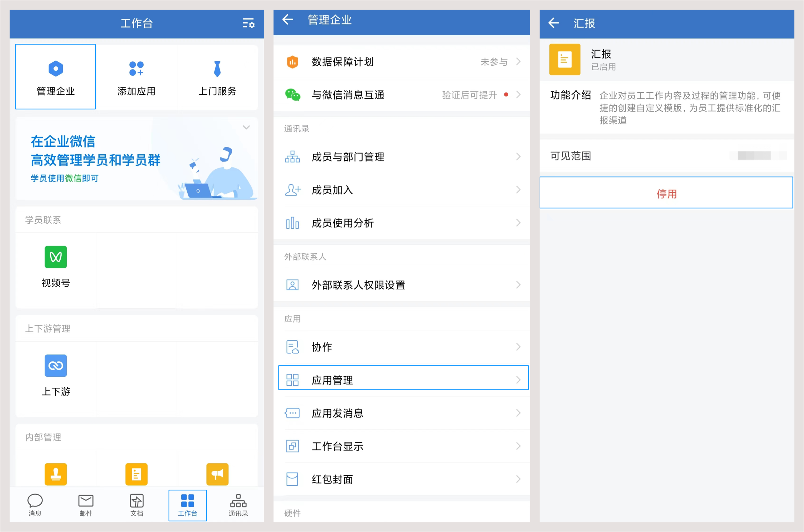Screen dimensions: 804x532
Task: Click the grid icon for 应用管理
Action: [x=292, y=380]
